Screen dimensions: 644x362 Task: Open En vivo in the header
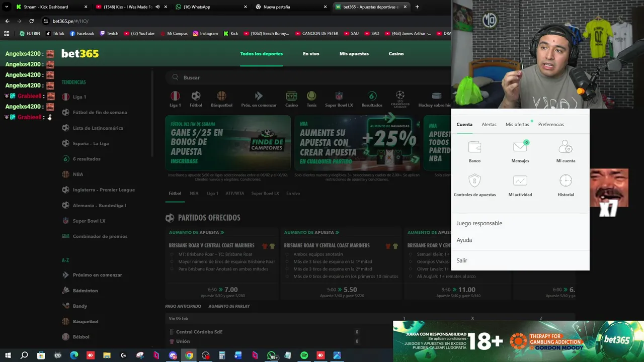tap(311, 54)
